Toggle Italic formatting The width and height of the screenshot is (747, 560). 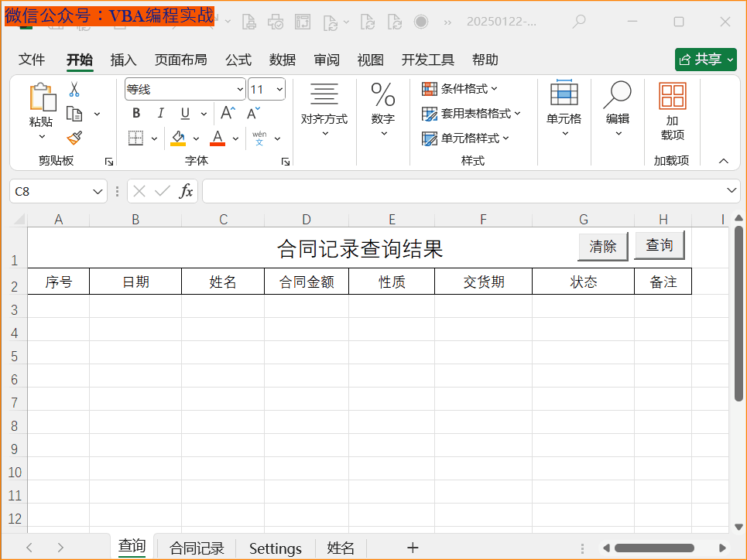pyautogui.click(x=160, y=114)
